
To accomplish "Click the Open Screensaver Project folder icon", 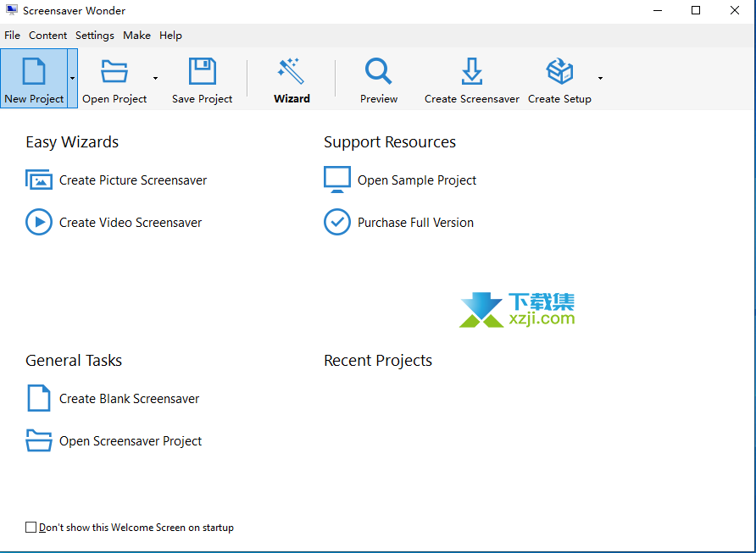I will pos(39,440).
